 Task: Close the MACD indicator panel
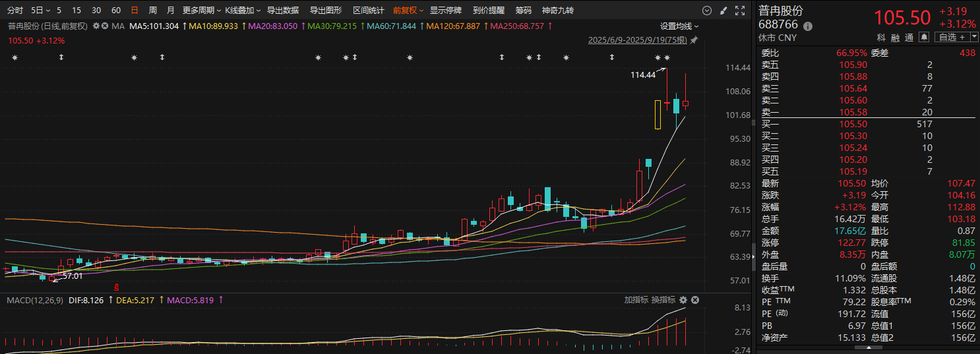click(x=695, y=300)
